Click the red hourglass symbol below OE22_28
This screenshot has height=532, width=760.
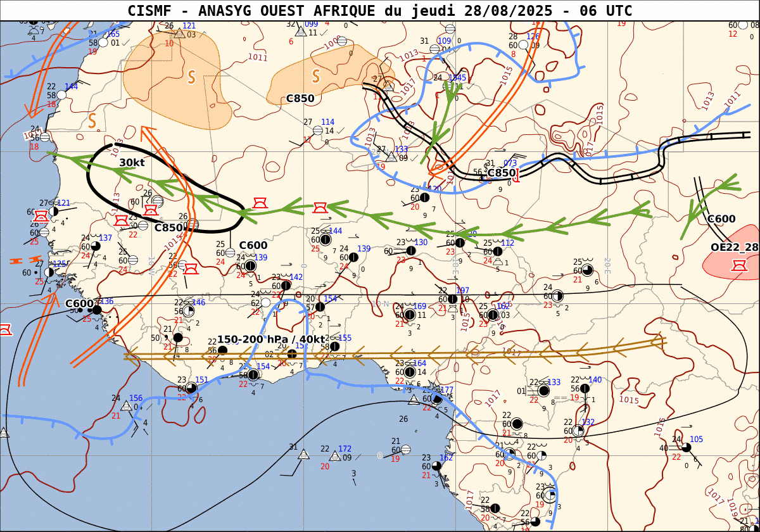(738, 267)
